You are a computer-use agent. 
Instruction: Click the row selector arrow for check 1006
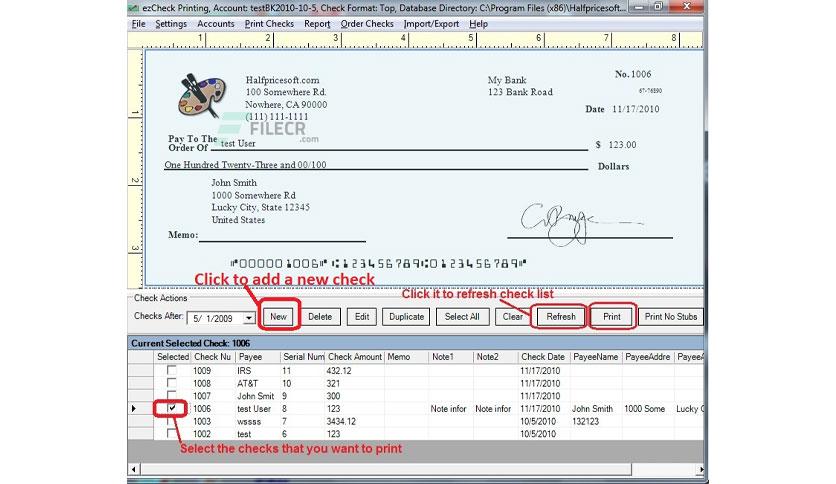tap(134, 408)
